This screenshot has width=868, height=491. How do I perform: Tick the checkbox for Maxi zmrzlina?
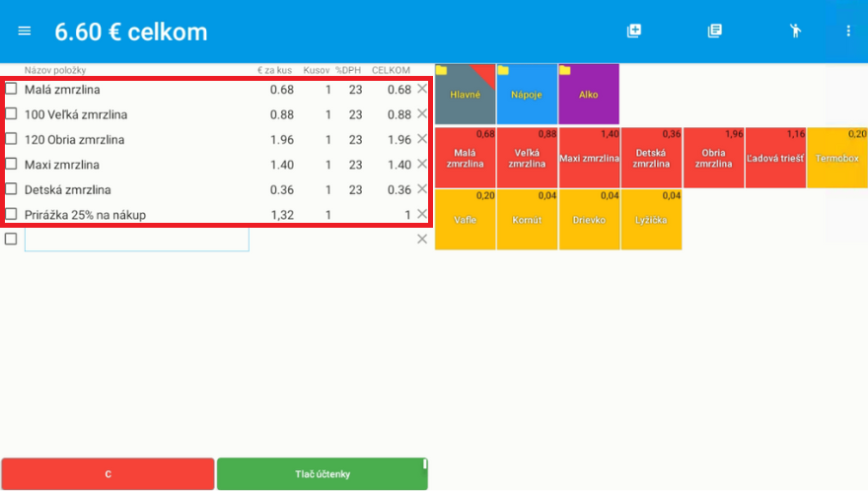11,164
